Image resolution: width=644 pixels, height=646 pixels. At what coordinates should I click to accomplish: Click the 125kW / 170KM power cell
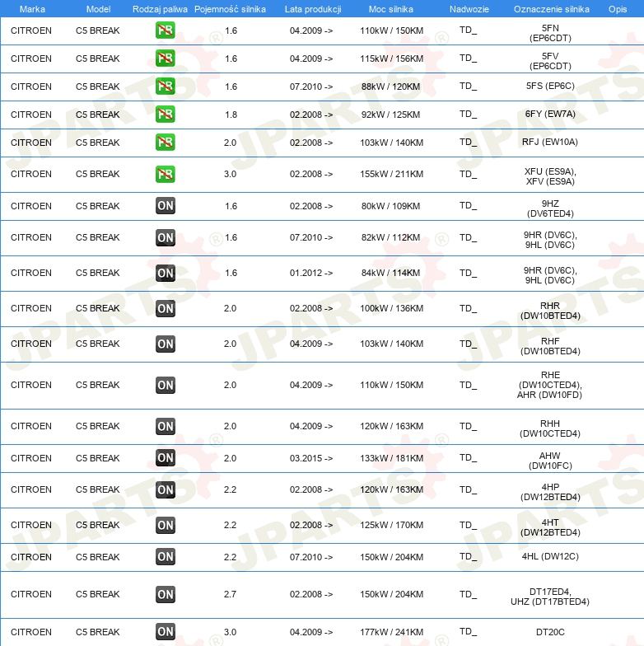(392, 525)
